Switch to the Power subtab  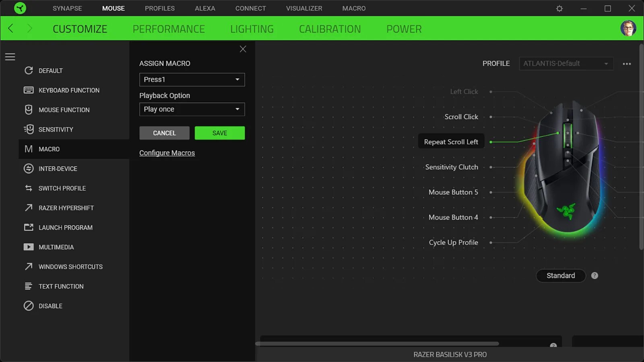(x=404, y=29)
